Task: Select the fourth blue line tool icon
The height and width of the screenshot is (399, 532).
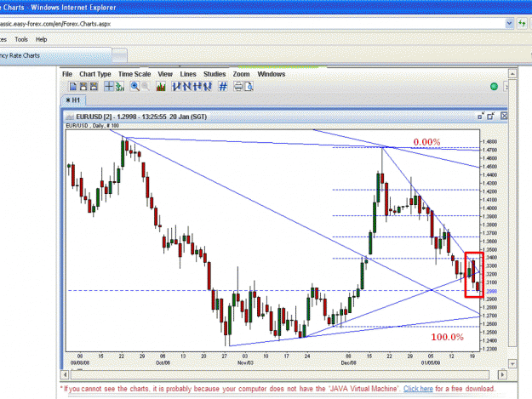Action: pyautogui.click(x=208, y=87)
